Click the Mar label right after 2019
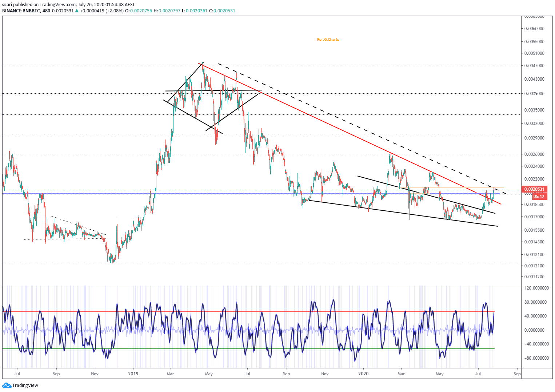Viewport: 555px width, 392px height. [x=170, y=374]
